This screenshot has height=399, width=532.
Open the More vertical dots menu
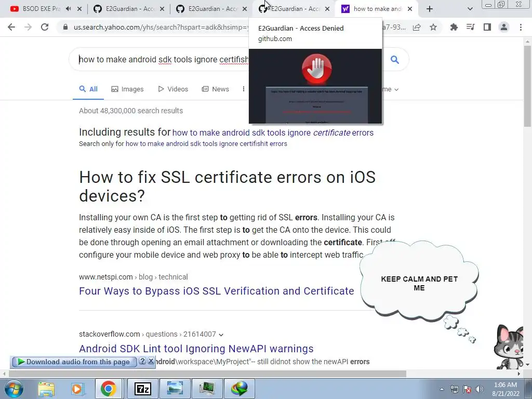243,89
